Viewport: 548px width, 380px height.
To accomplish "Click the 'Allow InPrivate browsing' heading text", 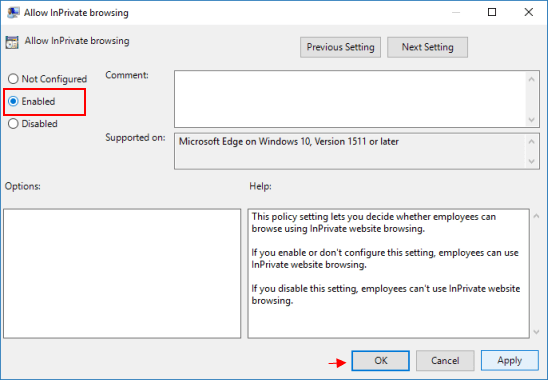I will tap(77, 41).
